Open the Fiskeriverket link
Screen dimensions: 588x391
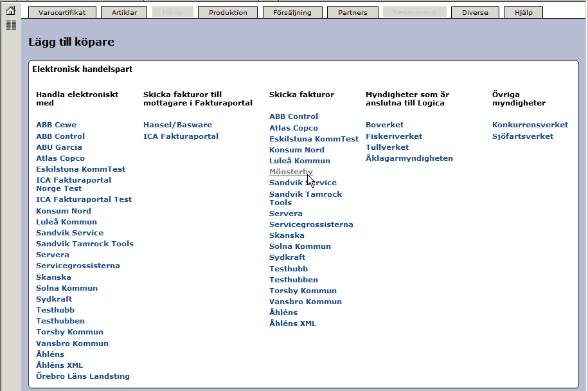pyautogui.click(x=394, y=136)
